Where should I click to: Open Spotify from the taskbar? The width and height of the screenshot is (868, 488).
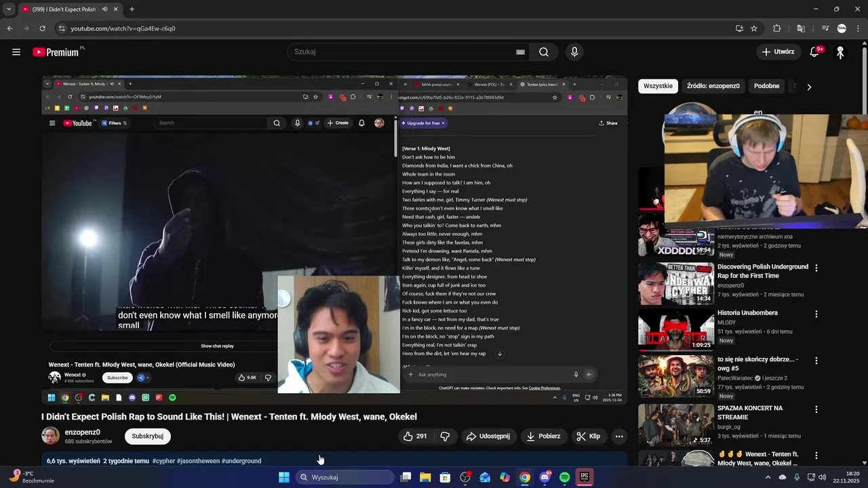565,477
